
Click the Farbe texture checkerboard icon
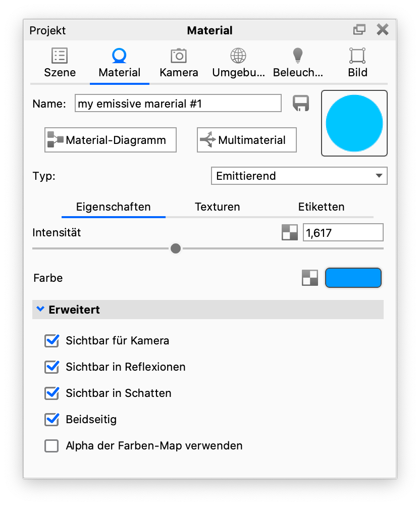[309, 278]
